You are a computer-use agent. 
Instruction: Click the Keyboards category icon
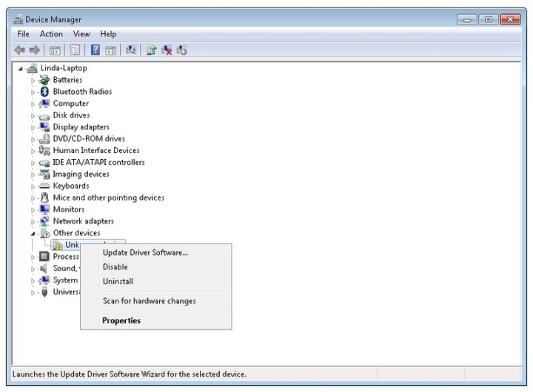click(x=44, y=186)
